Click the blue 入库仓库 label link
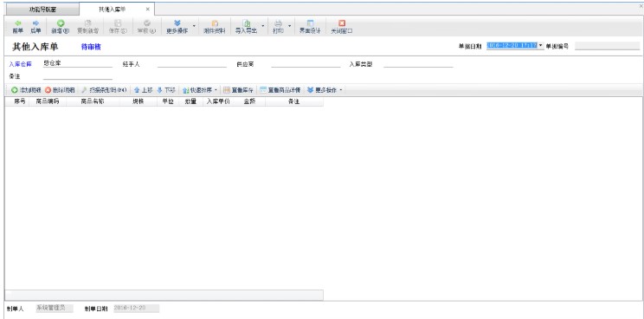Image resolution: width=644 pixels, height=319 pixels. coord(21,64)
